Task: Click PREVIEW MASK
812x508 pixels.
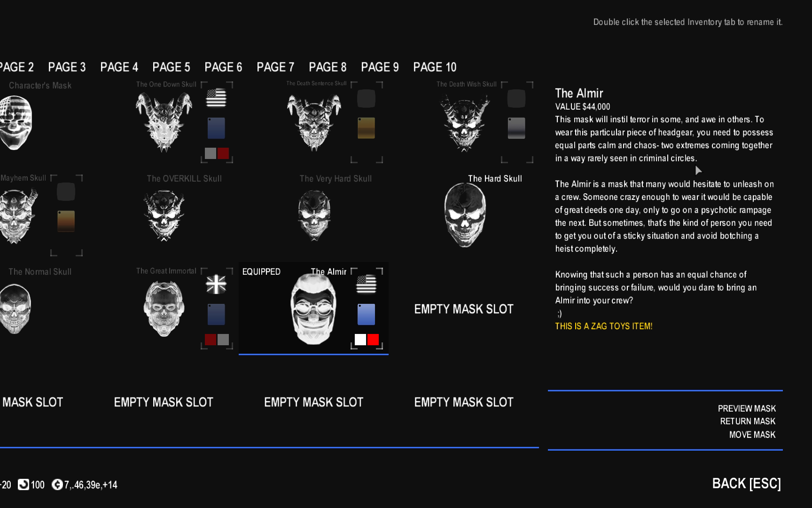Action: 747,408
